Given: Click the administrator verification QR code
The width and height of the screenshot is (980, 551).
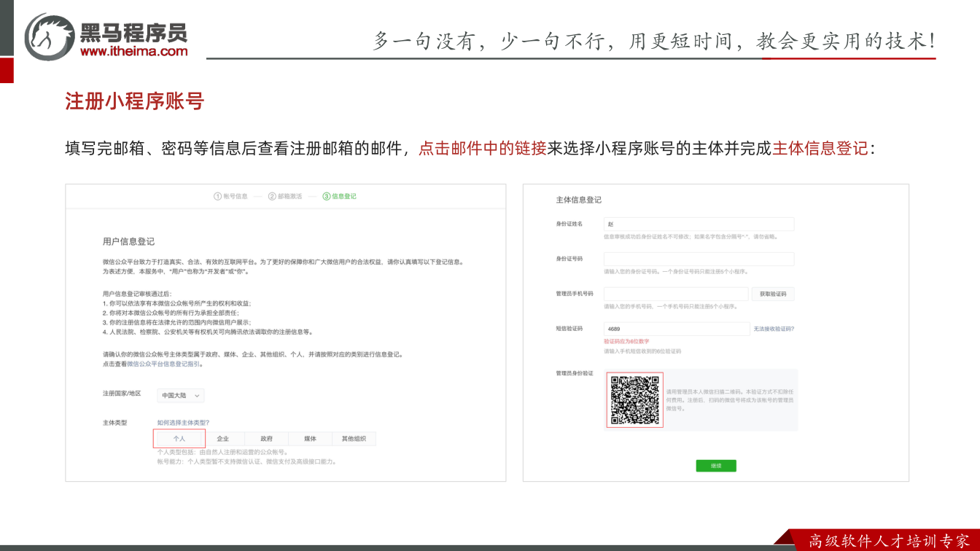Looking at the screenshot, I should click(x=634, y=399).
